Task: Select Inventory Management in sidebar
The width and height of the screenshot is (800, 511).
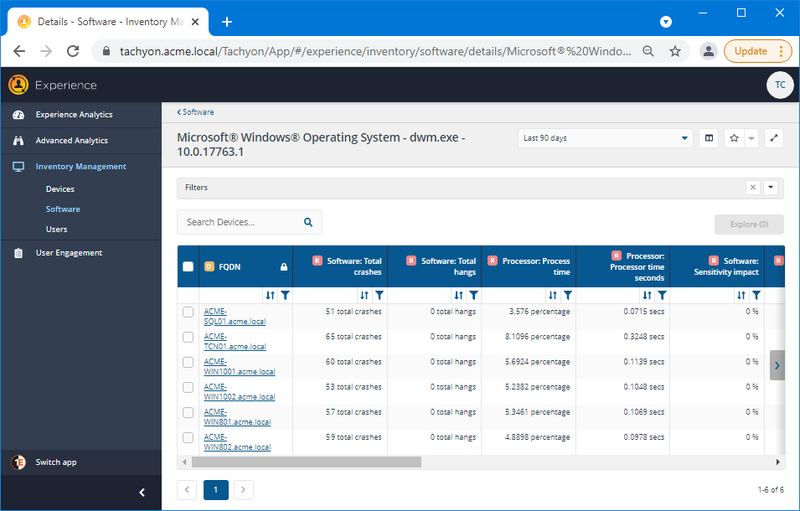Action: 81,167
